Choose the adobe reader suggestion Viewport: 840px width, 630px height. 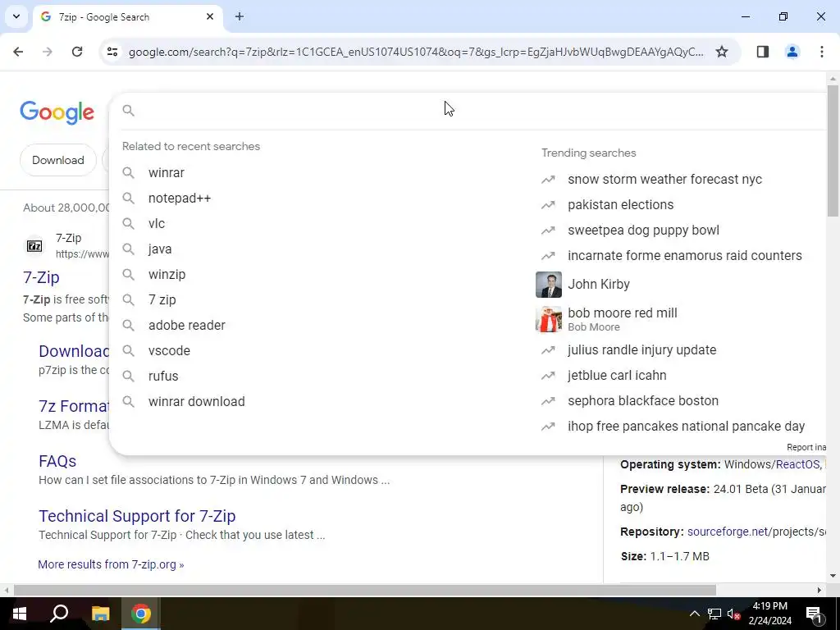point(186,325)
